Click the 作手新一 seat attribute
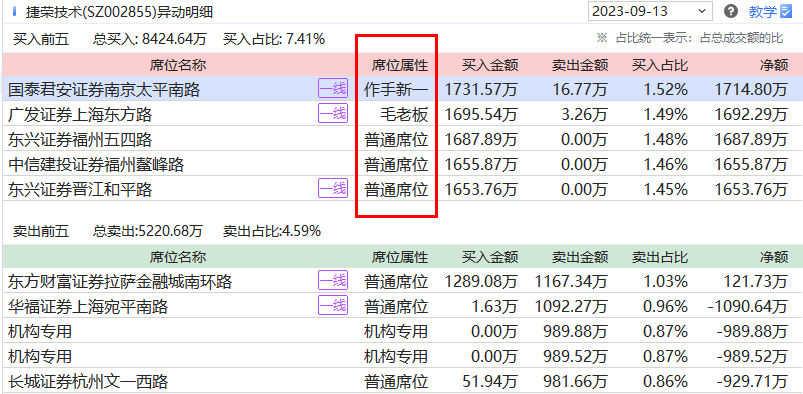The height and width of the screenshot is (394, 803). 396,90
